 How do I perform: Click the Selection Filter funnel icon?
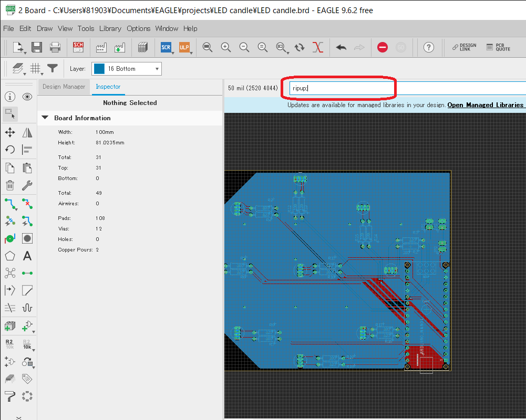pos(53,68)
